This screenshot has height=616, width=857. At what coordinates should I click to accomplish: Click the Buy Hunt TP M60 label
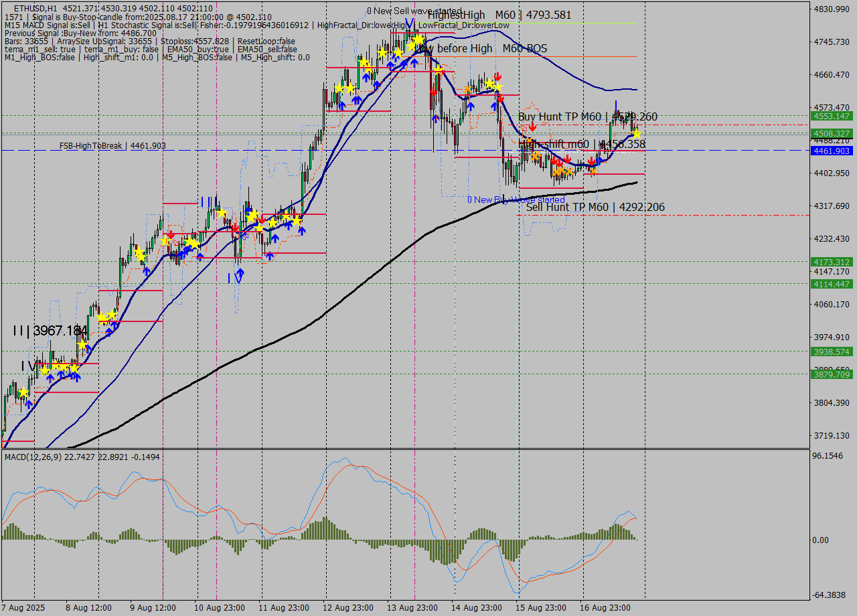(x=587, y=117)
